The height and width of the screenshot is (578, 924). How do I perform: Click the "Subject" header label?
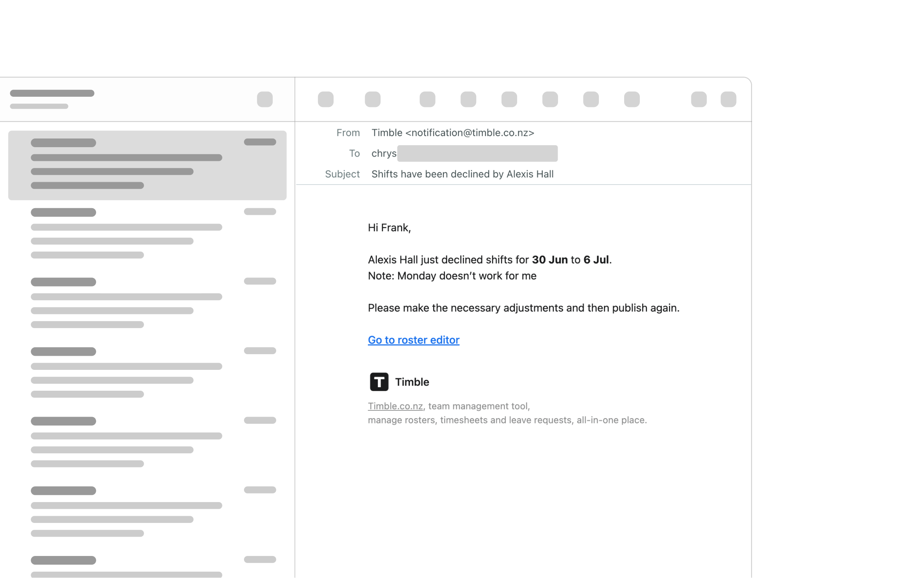click(342, 174)
